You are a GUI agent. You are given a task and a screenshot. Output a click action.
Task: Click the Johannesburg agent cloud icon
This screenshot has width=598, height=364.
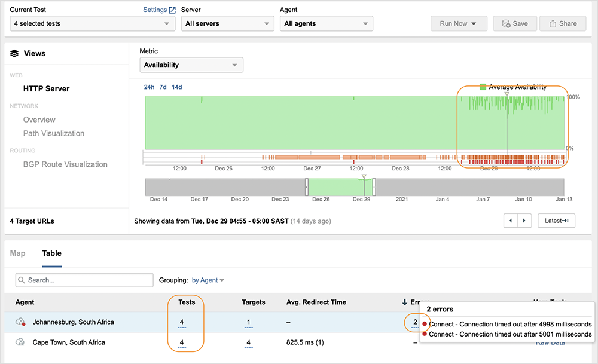tap(20, 322)
